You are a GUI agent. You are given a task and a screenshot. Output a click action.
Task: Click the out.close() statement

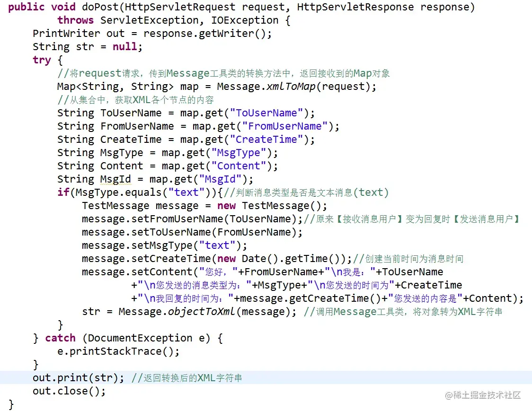click(69, 391)
